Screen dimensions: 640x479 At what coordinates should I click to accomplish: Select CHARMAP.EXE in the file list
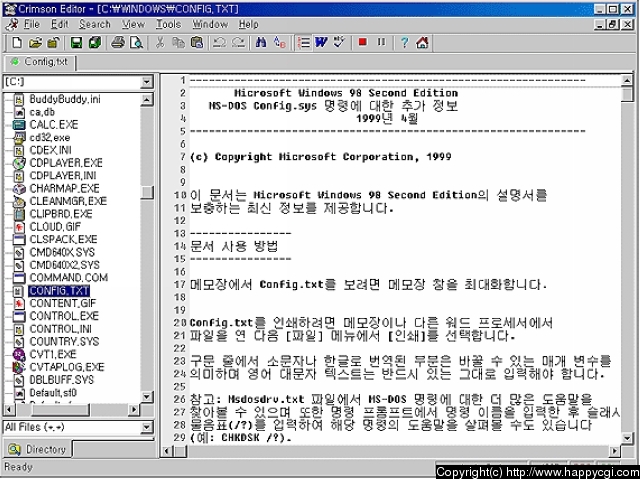pyautogui.click(x=64, y=188)
